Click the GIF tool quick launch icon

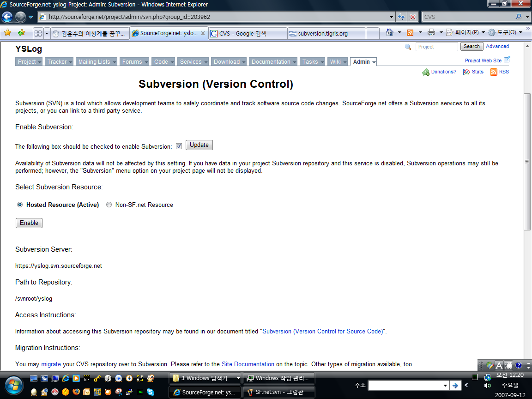pyautogui.click(x=87, y=378)
